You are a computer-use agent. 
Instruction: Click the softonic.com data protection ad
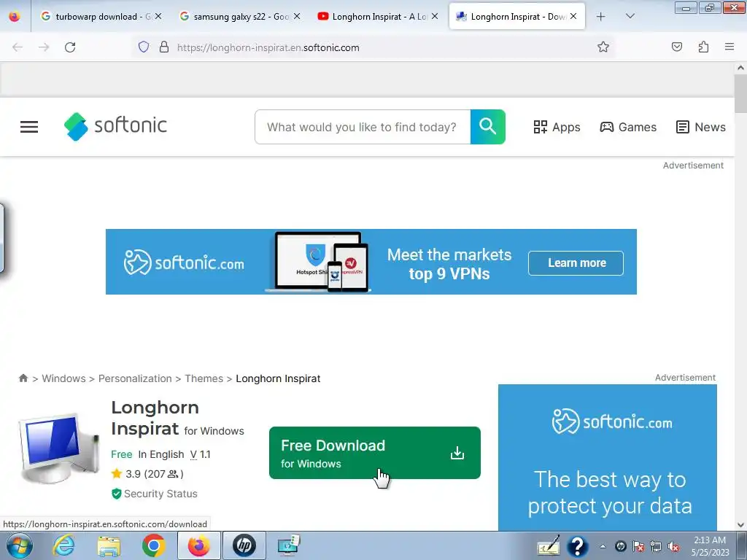point(608,458)
